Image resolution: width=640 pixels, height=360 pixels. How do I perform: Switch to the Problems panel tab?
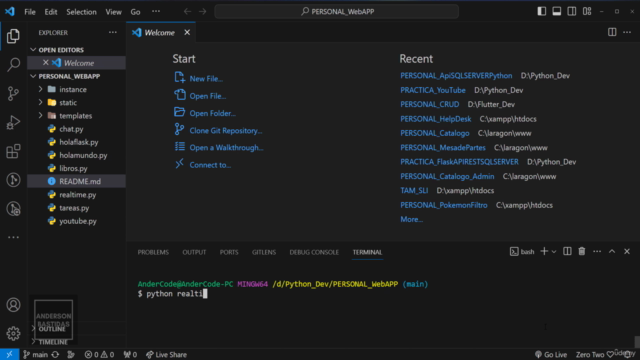click(153, 252)
